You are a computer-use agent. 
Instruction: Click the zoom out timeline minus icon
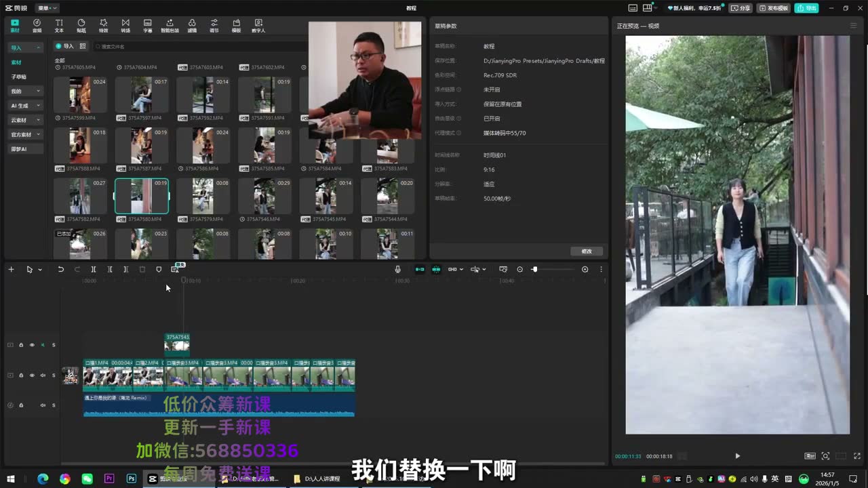[520, 269]
